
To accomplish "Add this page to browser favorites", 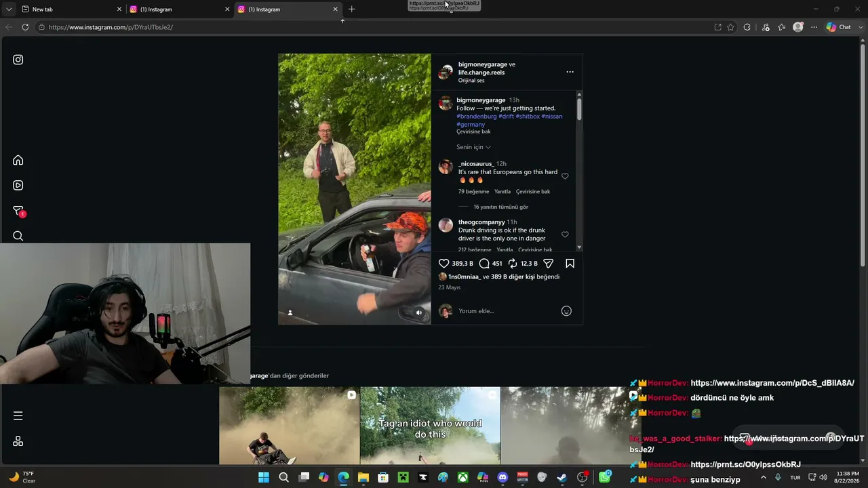I will coord(730,27).
